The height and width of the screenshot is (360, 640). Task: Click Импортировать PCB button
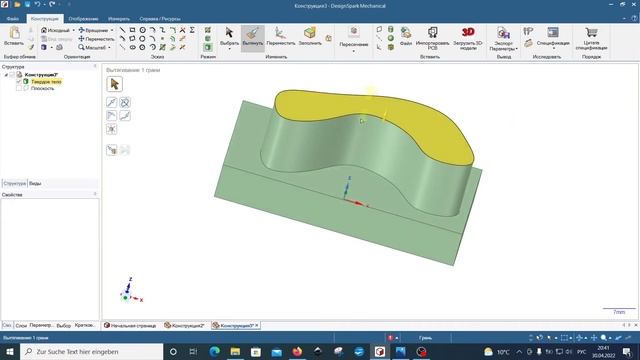tap(432, 38)
